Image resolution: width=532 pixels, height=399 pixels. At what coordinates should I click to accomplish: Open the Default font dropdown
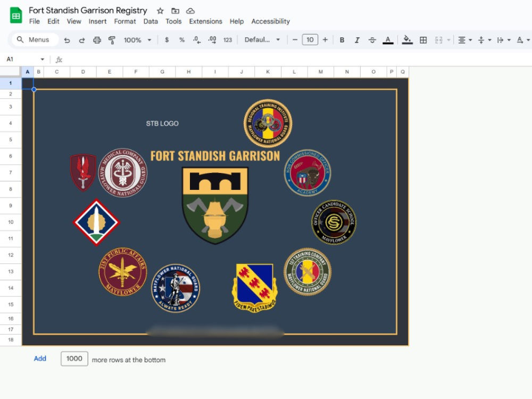pyautogui.click(x=262, y=40)
